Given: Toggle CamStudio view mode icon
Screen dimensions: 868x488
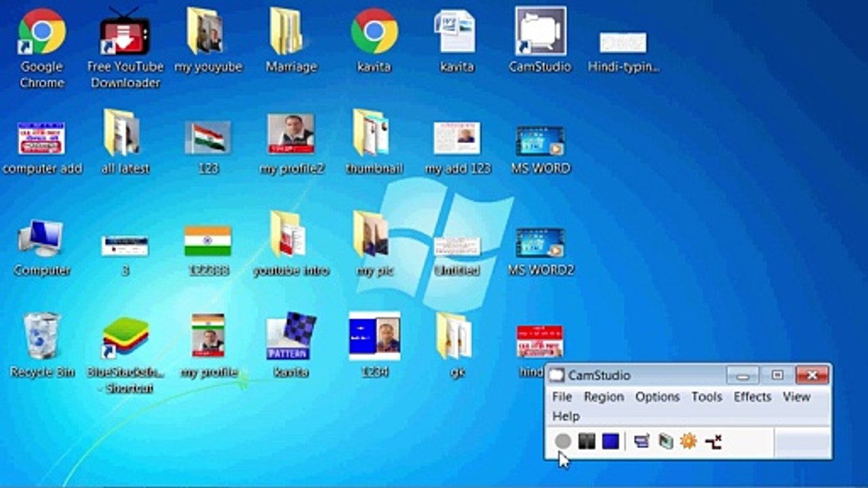Looking at the screenshot, I should pos(642,441).
